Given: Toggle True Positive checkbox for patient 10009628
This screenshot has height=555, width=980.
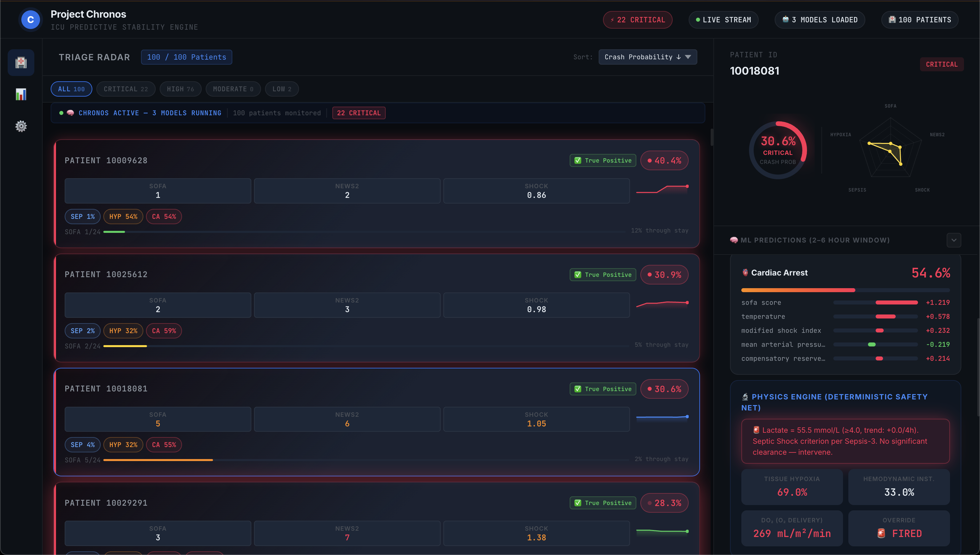Looking at the screenshot, I should click(x=578, y=161).
